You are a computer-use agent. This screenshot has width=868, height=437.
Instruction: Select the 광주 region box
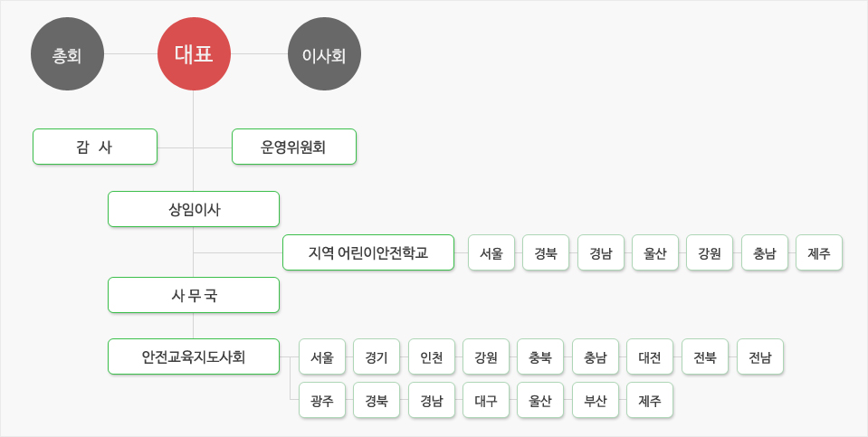coord(322,400)
